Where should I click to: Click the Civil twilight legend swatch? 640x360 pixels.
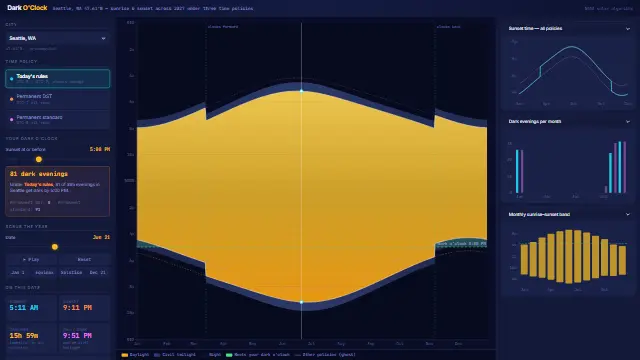pos(157,355)
